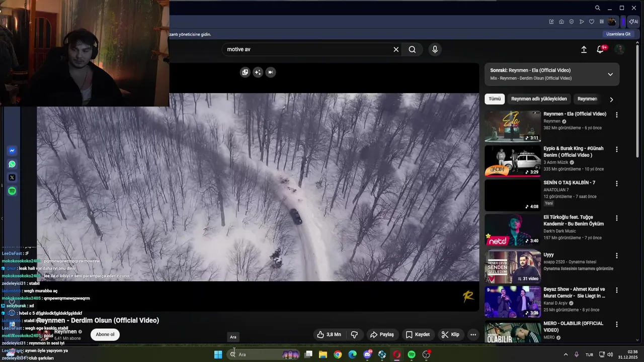This screenshot has height=362, width=644.
Task: Save the video with Kaydet
Action: [x=418, y=334]
